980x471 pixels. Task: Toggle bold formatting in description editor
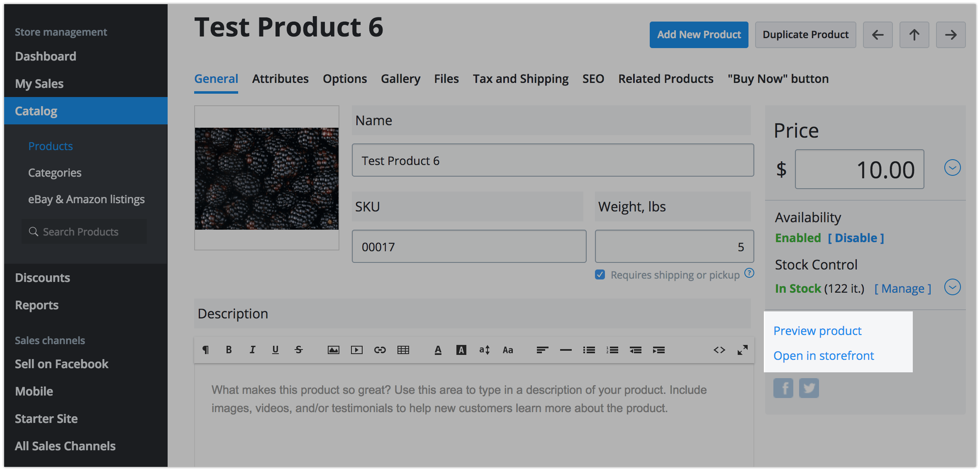(x=229, y=350)
